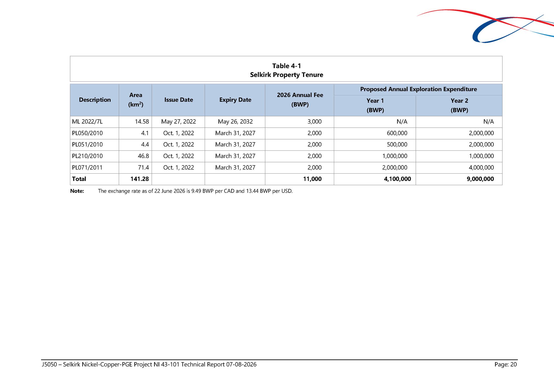Select the ML 2022/7L row label
554x392 pixels.
[x=87, y=122]
